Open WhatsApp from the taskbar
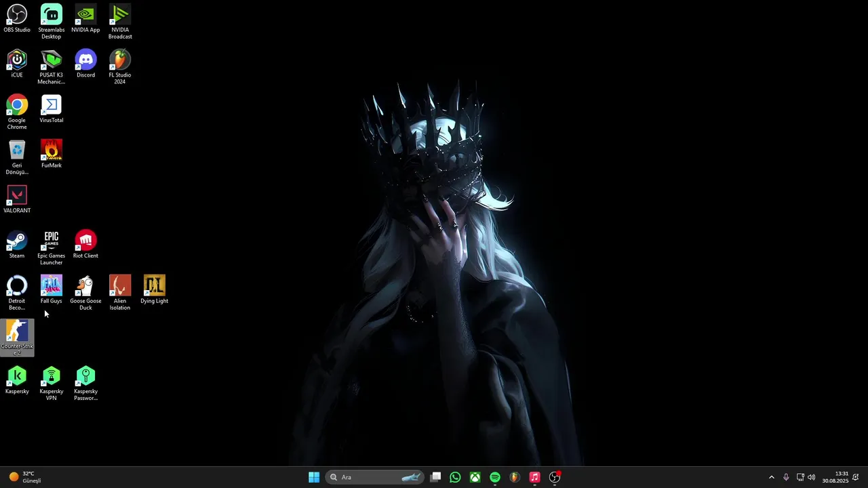The width and height of the screenshot is (868, 488). [455, 477]
